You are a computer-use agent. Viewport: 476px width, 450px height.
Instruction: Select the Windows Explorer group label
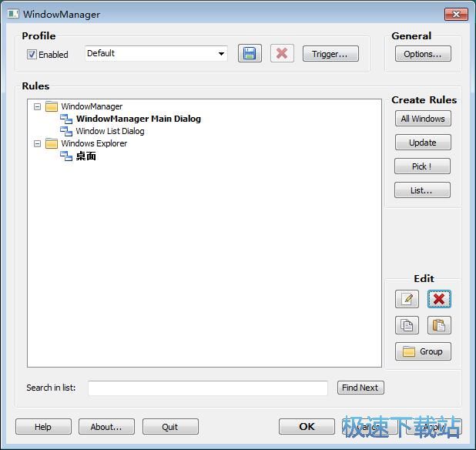94,143
